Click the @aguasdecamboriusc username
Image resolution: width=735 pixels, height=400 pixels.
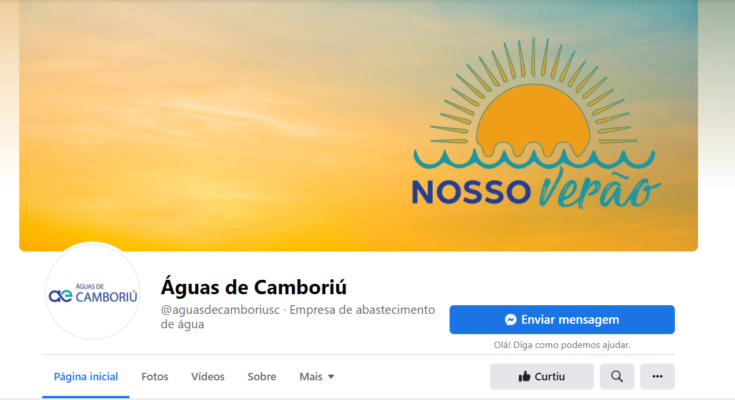tap(220, 310)
